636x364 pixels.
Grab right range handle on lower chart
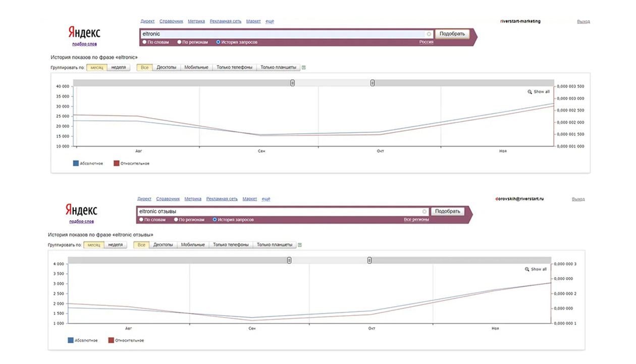pos(369,260)
